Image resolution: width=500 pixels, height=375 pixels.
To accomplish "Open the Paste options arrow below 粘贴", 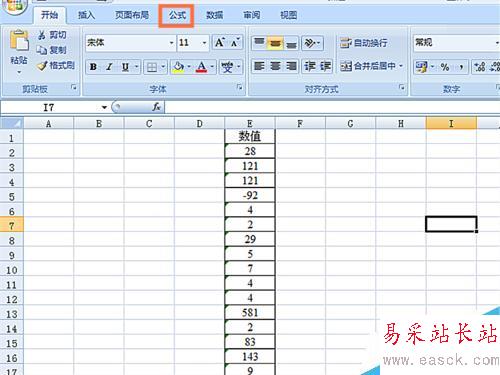I will 19,72.
